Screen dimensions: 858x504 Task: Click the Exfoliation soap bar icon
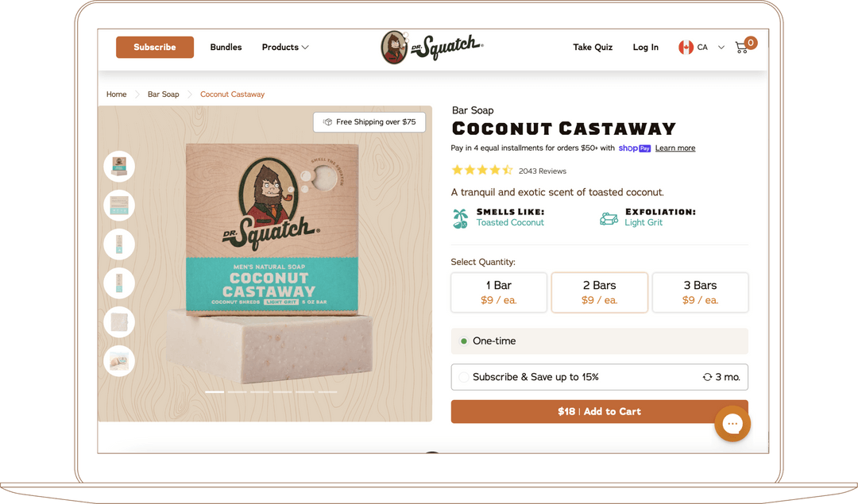[609, 218]
